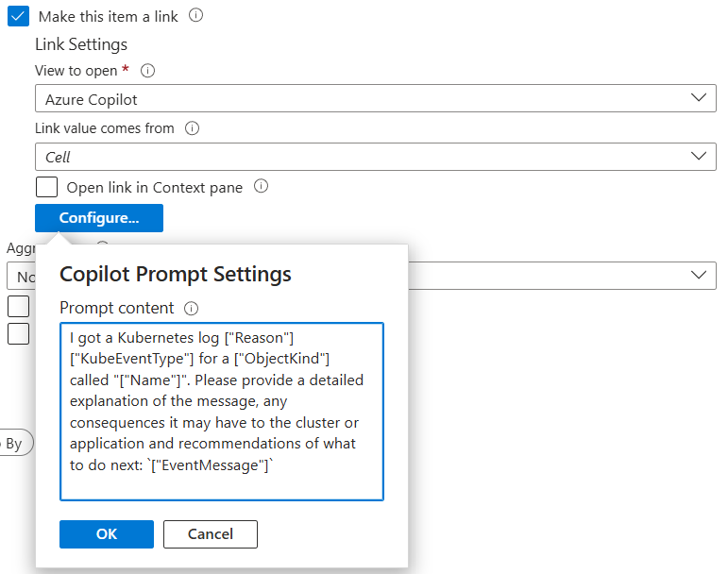Click the Prompt content label text
This screenshot has height=574, width=728.
click(116, 308)
